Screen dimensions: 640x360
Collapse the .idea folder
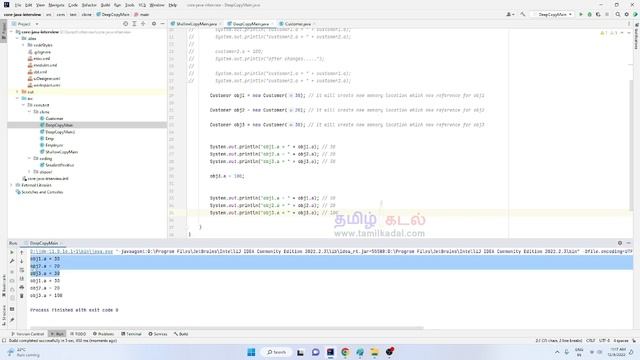(x=18, y=38)
